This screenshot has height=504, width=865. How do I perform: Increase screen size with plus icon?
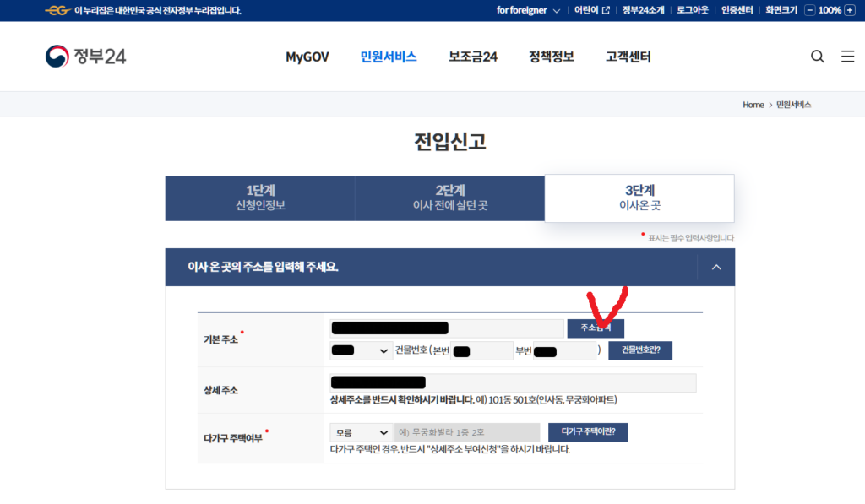click(850, 10)
